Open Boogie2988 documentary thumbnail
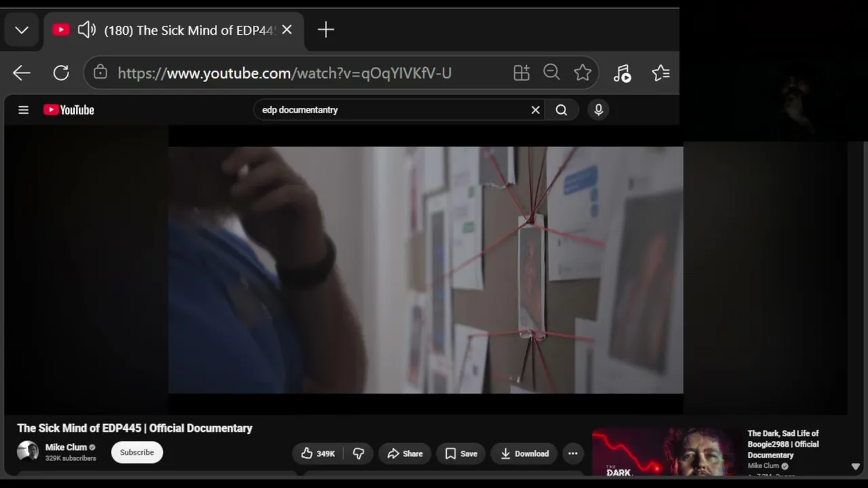This screenshot has width=868, height=488. coord(667,451)
